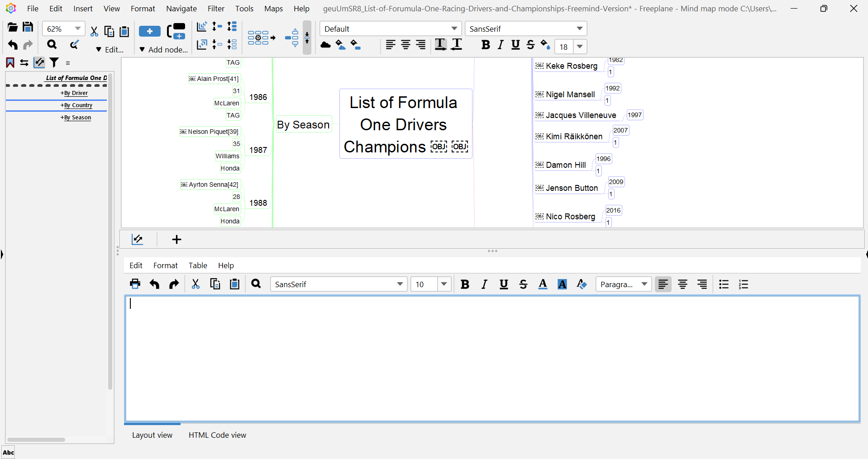The image size is (868, 459).
Task: Cut the selection with the main toolbar scissors
Action: click(x=94, y=31)
